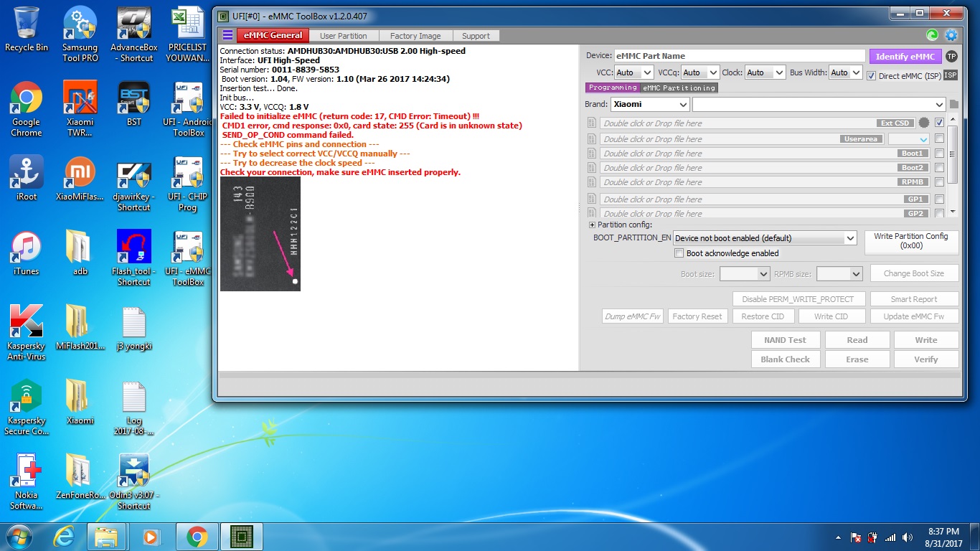The height and width of the screenshot is (551, 980).
Task: Click the file icon left of RPMB row
Action: 592,182
